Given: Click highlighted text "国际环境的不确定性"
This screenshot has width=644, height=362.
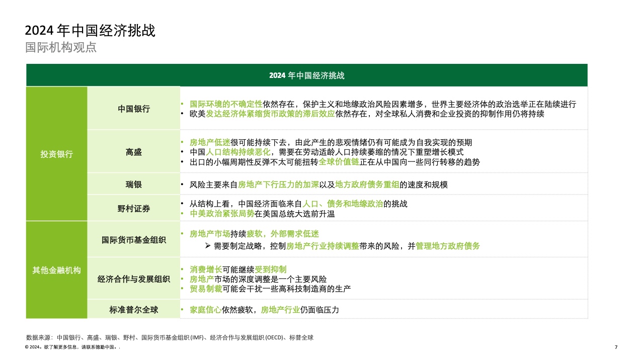Looking at the screenshot, I should (x=226, y=104).
